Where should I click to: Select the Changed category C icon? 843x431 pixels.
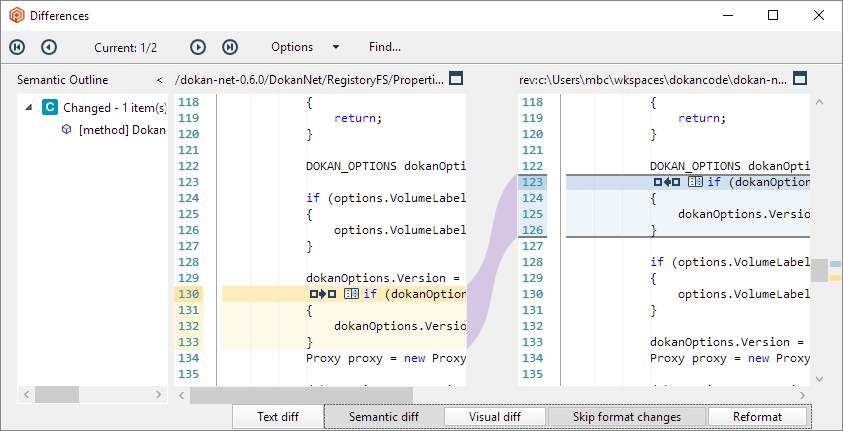[49, 107]
